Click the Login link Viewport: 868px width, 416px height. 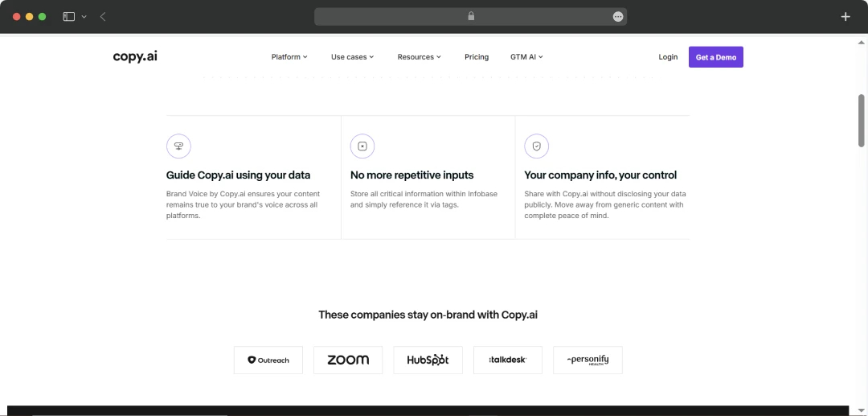point(668,57)
